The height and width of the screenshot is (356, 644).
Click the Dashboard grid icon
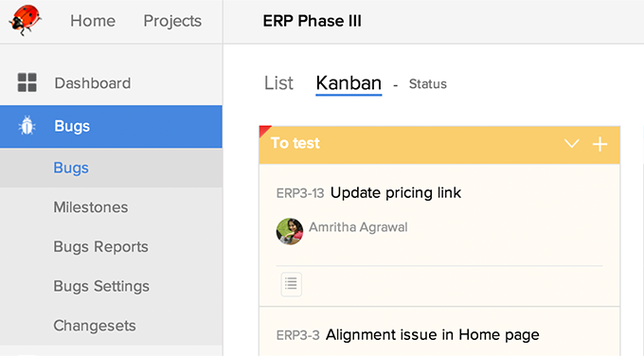tap(27, 82)
